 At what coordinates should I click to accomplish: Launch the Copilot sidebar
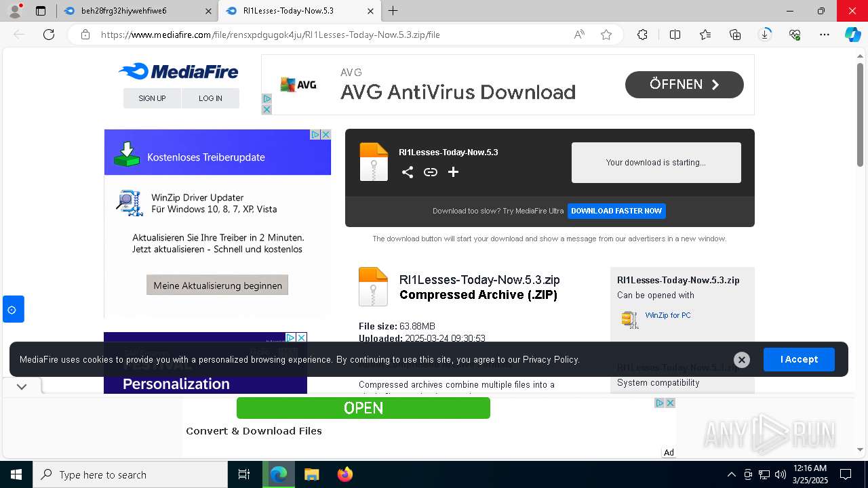click(852, 35)
